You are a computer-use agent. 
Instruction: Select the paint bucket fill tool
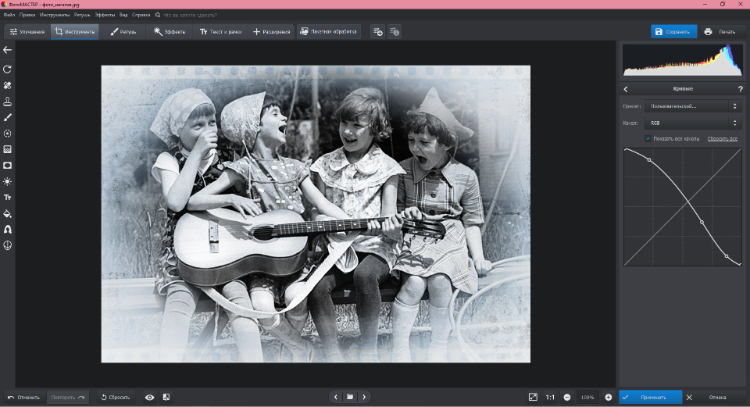pos(8,213)
